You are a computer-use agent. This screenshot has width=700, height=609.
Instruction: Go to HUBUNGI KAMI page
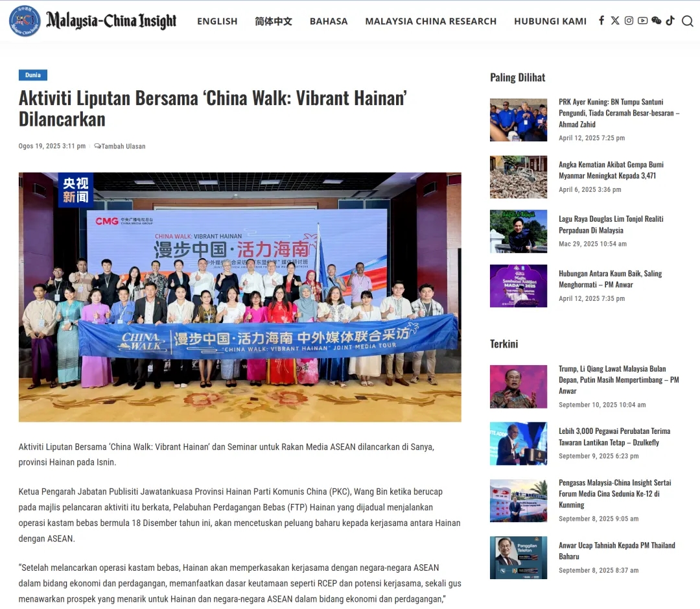[x=550, y=21]
